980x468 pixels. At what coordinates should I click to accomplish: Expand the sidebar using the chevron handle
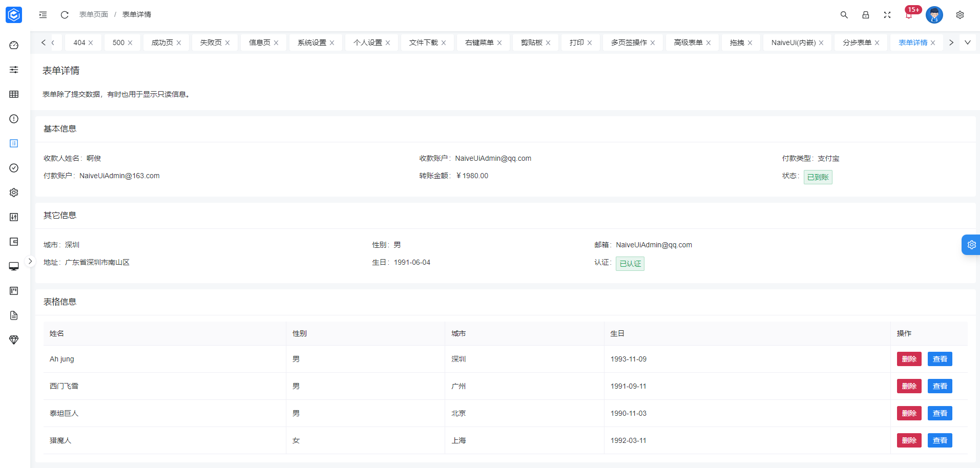coord(30,261)
